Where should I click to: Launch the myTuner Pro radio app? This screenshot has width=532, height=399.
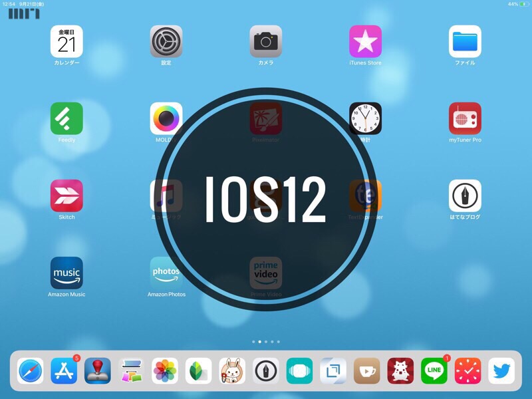point(465,118)
